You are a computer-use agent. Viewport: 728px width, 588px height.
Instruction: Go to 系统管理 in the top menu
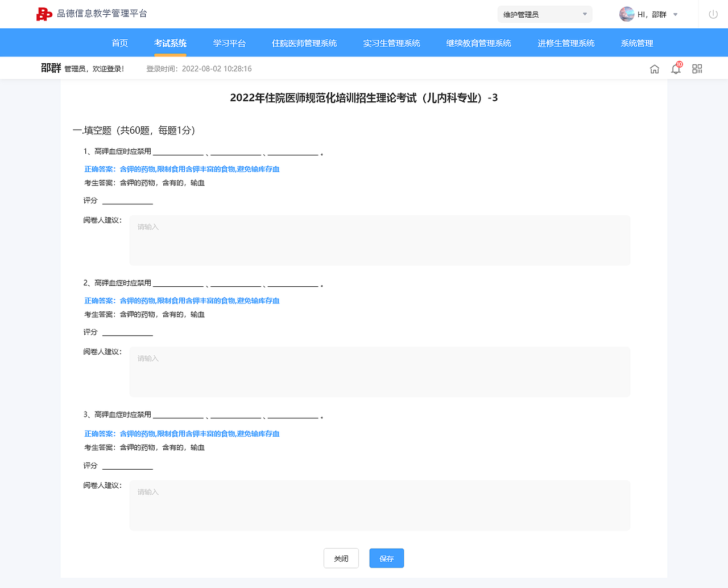click(636, 42)
